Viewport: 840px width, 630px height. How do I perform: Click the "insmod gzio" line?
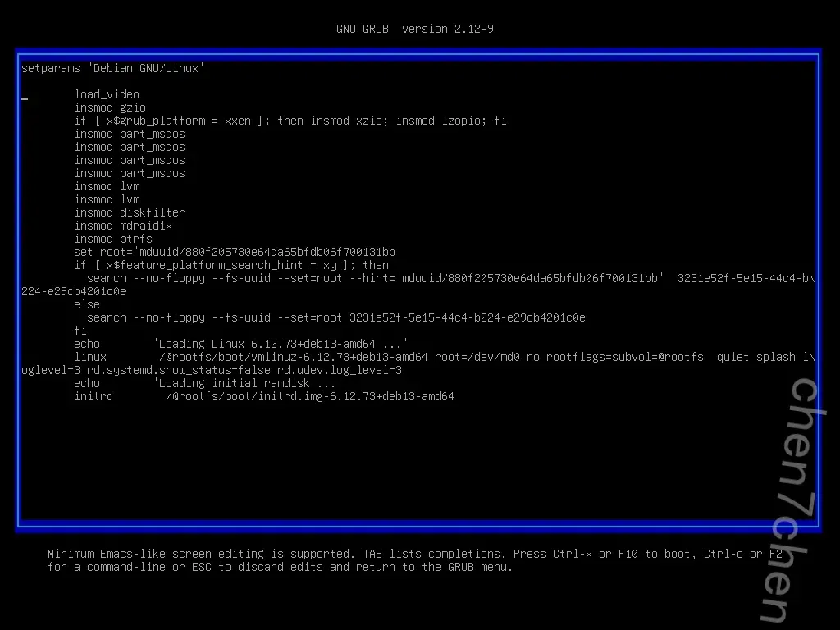click(x=110, y=107)
